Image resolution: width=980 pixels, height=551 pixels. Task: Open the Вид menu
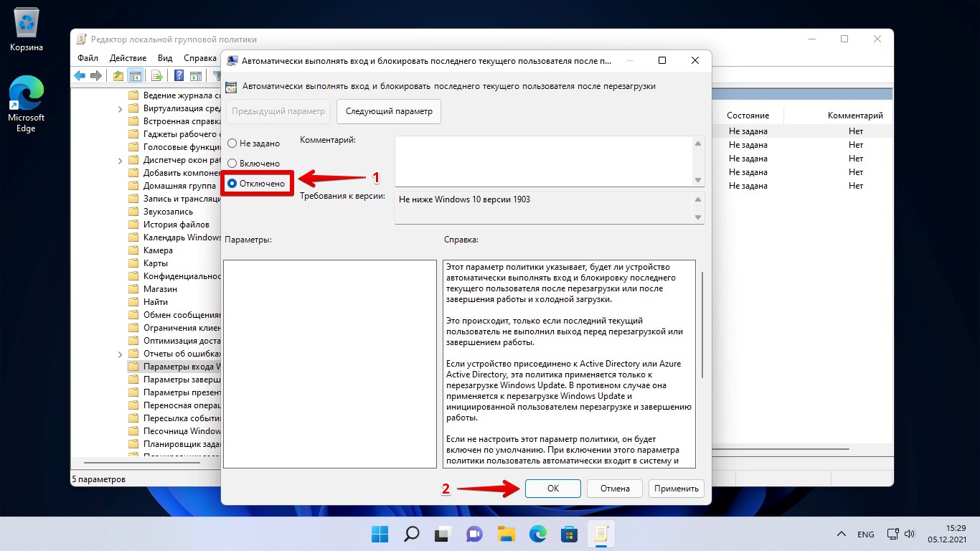[x=165, y=58]
